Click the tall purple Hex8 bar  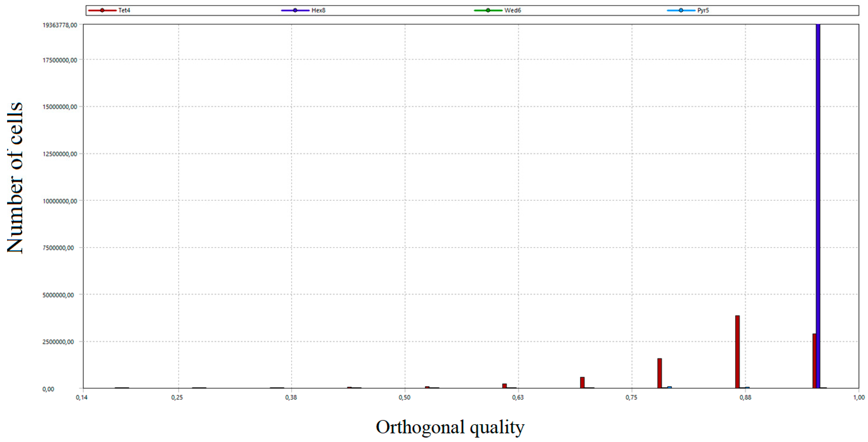pos(818,202)
